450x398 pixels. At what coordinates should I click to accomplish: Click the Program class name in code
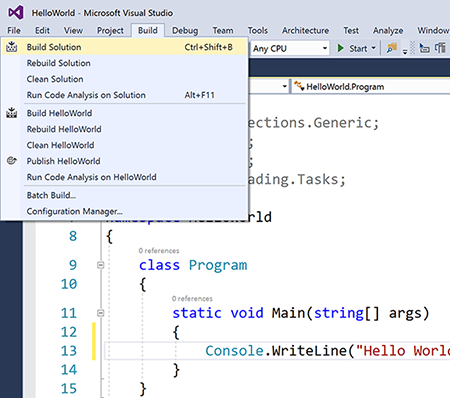pos(218,265)
